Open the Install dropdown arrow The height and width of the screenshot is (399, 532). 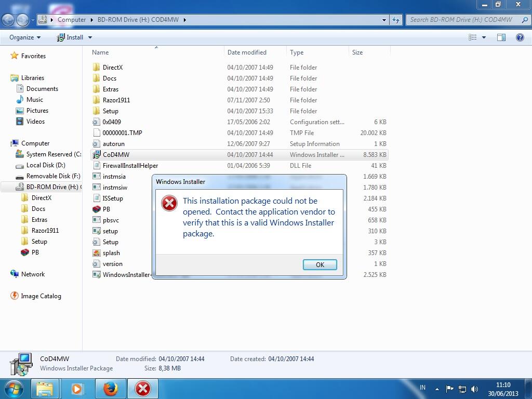[90, 37]
